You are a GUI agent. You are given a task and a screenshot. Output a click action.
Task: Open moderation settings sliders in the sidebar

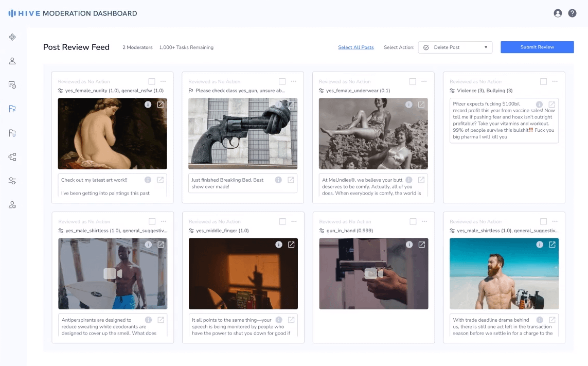(12, 181)
